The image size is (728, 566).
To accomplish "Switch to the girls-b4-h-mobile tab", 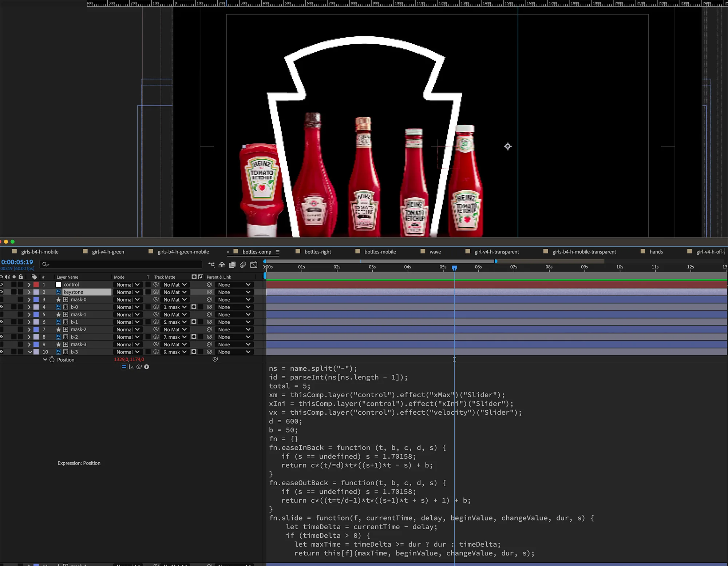I will pos(40,252).
